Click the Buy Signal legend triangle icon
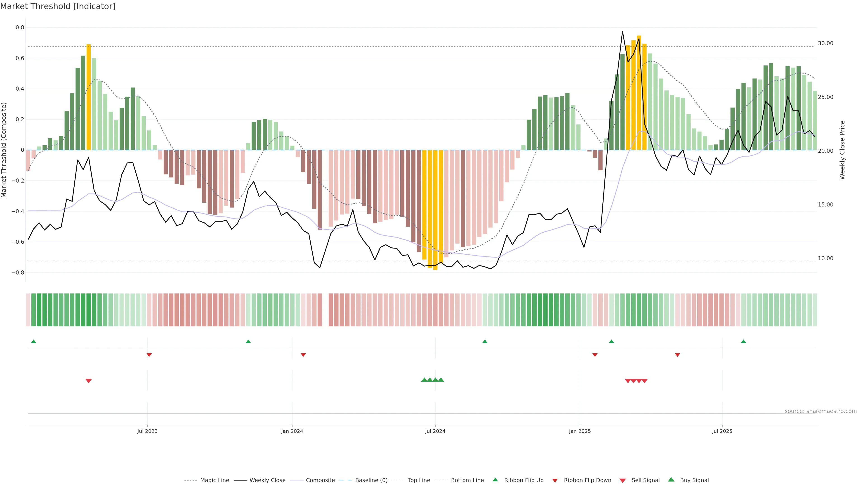Screen dimensions: 868x488 pyautogui.click(x=671, y=480)
